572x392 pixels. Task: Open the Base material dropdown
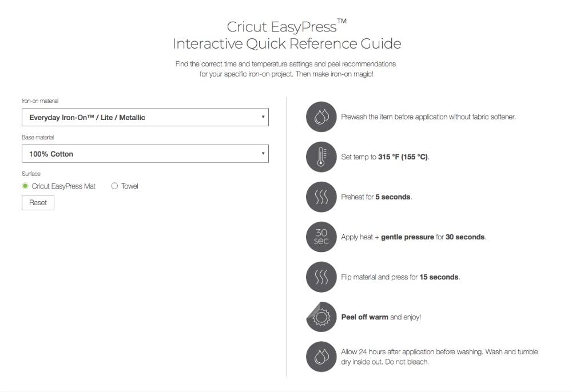click(x=145, y=154)
